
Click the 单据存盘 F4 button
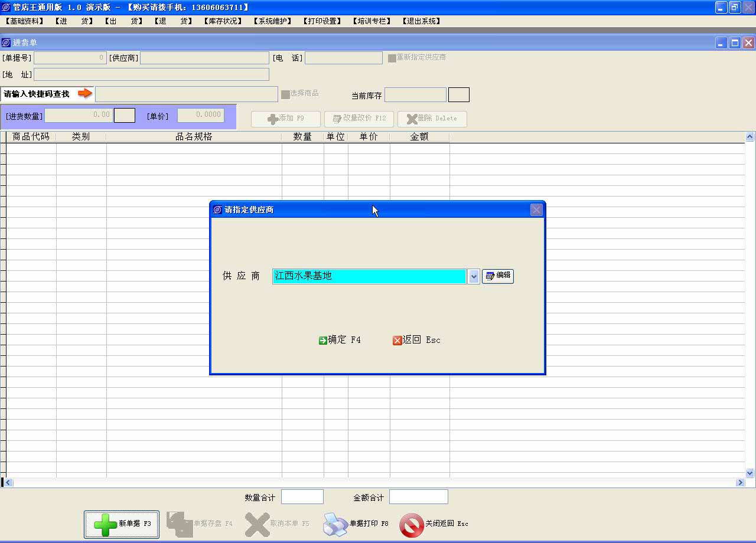point(200,524)
